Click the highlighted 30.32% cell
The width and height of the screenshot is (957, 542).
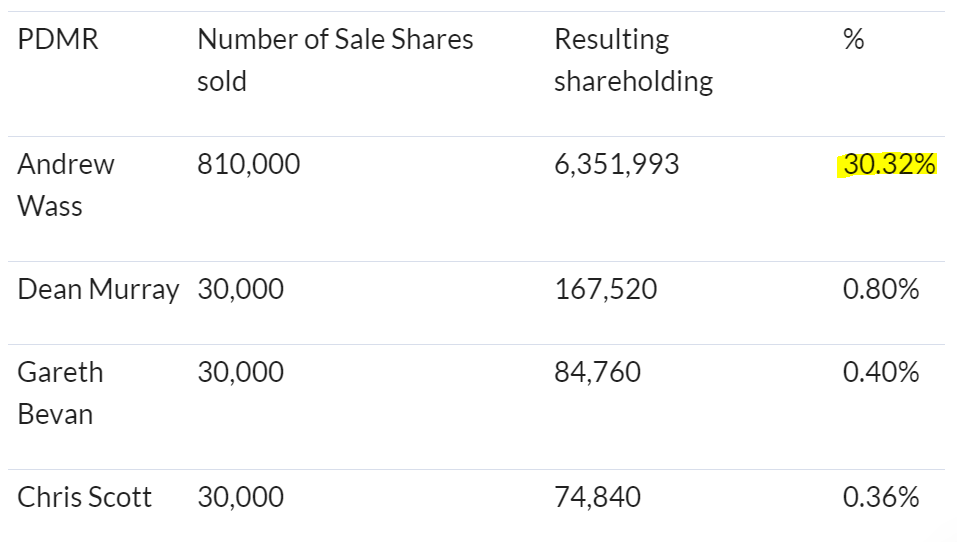point(887,165)
